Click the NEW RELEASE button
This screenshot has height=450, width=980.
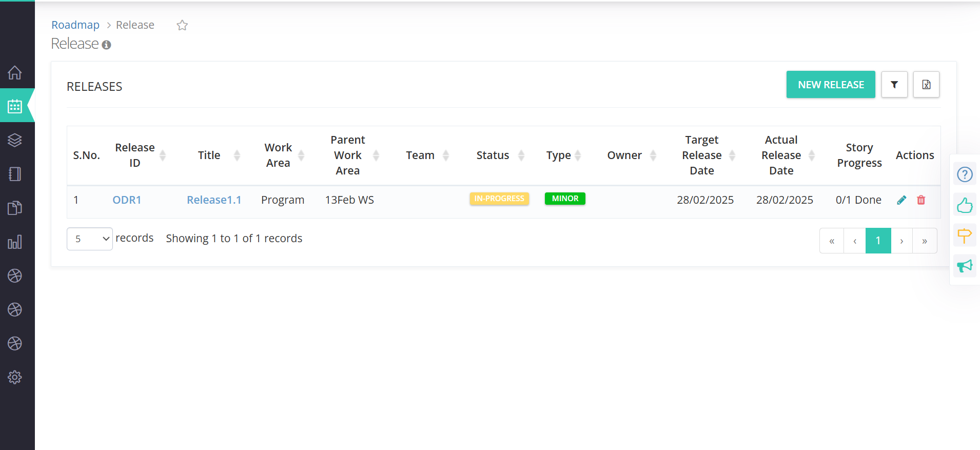831,85
